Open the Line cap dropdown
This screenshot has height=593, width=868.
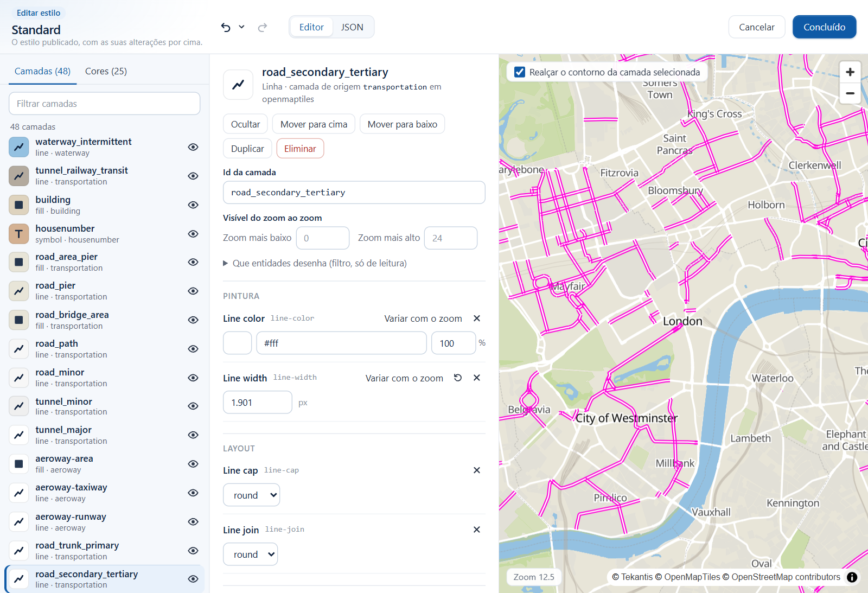click(x=252, y=495)
